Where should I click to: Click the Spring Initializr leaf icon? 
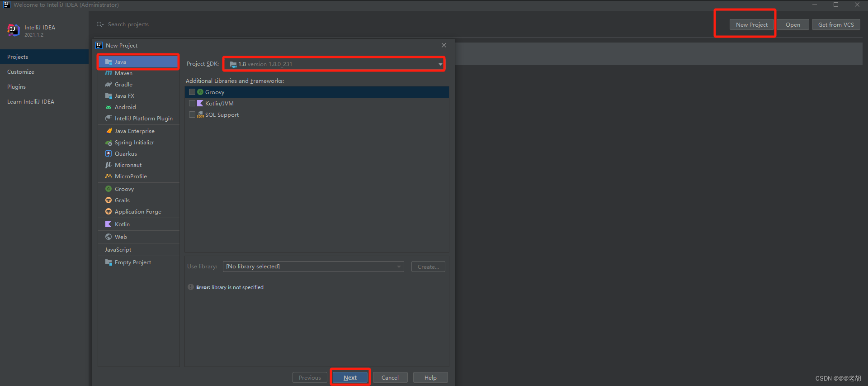pyautogui.click(x=108, y=142)
